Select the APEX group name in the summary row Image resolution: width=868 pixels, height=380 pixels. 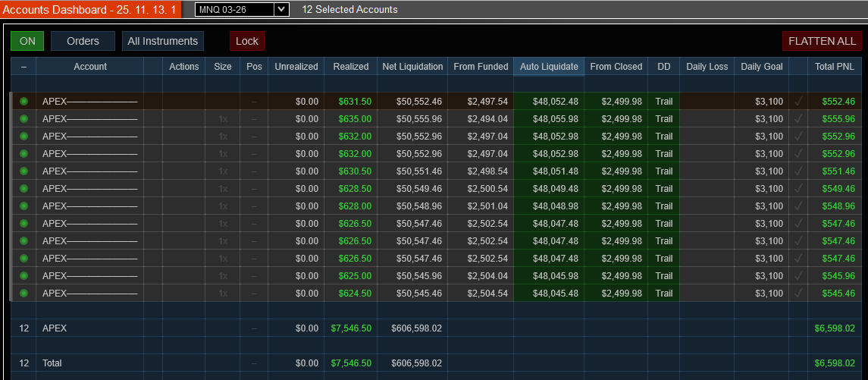(x=55, y=328)
